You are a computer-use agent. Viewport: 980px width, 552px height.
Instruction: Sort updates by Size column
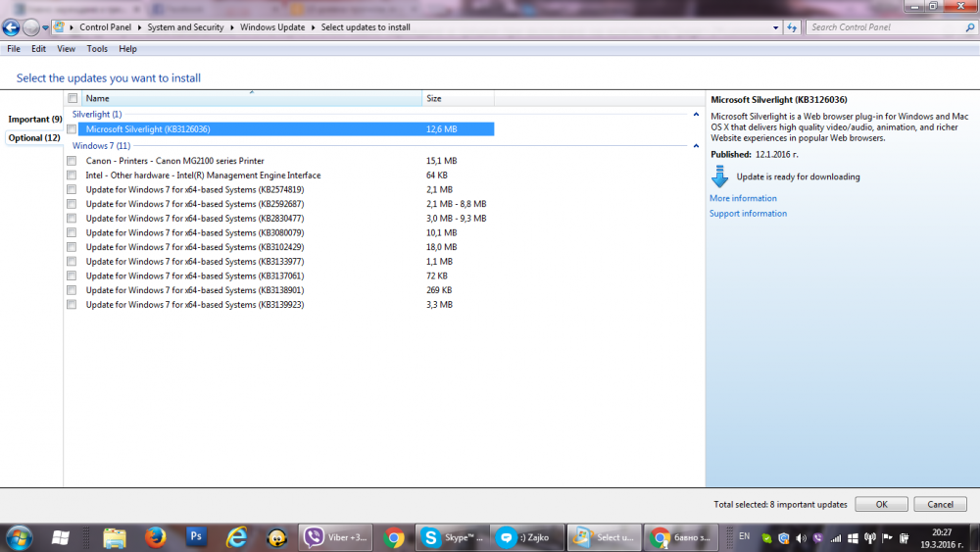pyautogui.click(x=458, y=98)
